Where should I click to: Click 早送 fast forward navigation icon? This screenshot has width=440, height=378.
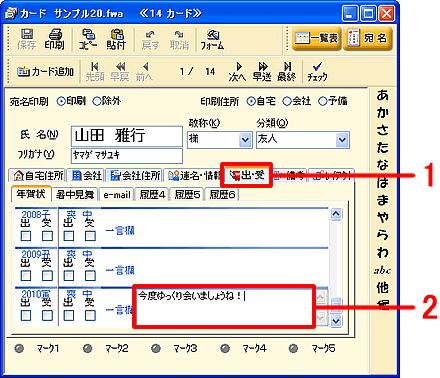click(x=262, y=72)
